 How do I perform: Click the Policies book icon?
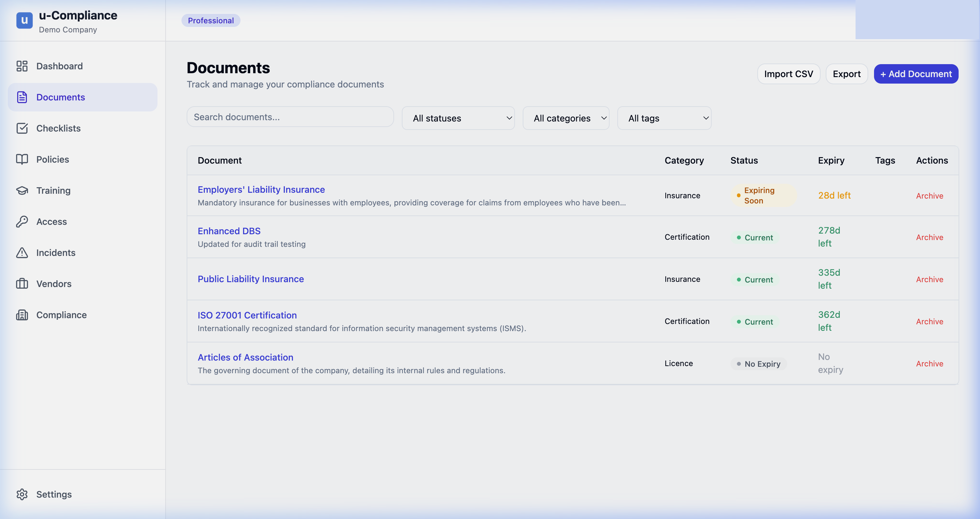pyautogui.click(x=22, y=159)
